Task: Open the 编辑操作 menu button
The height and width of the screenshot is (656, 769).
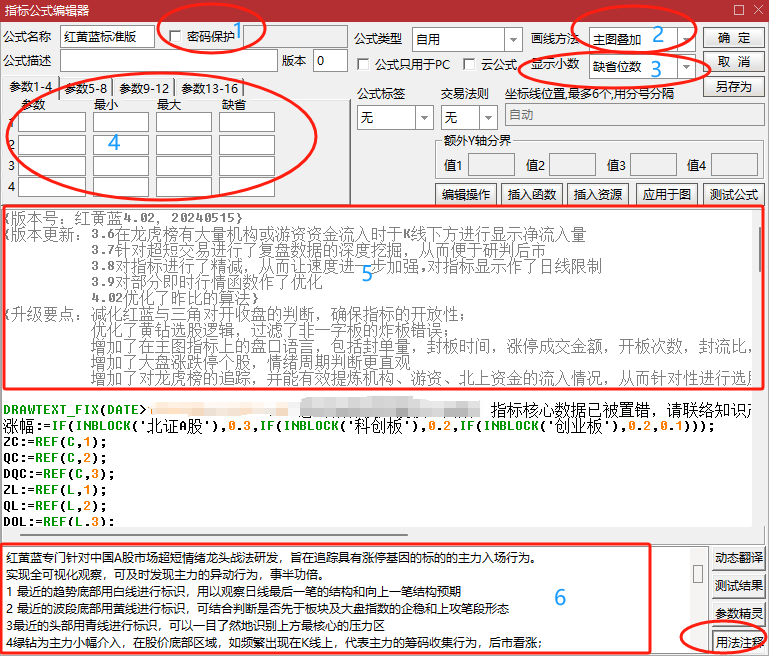Action: pos(466,194)
